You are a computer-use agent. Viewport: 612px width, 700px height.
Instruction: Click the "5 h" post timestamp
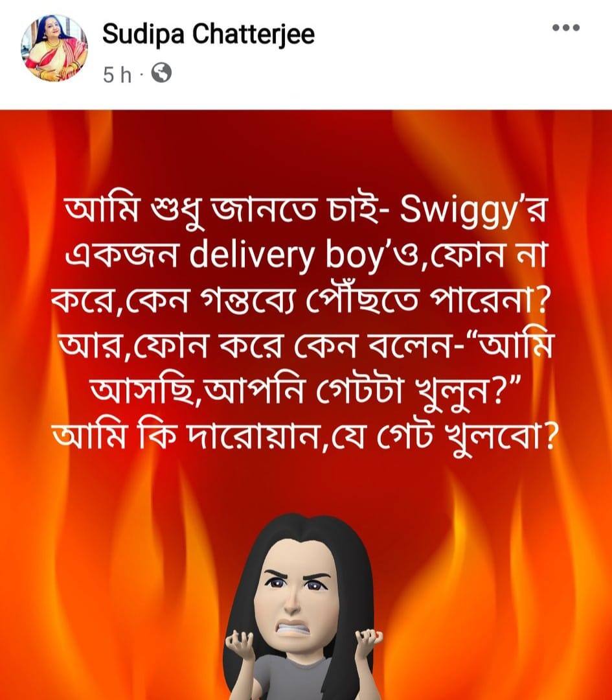[x=117, y=75]
